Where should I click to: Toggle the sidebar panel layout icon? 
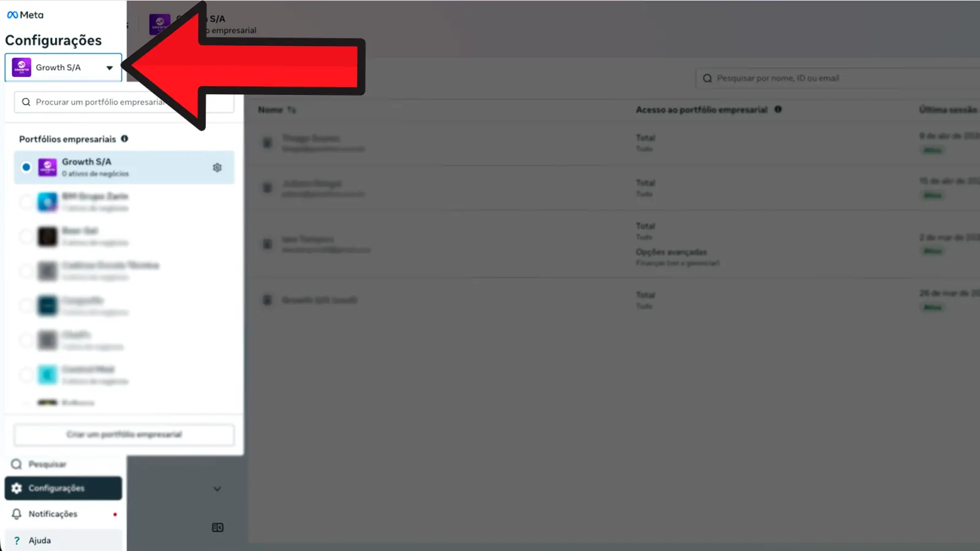click(217, 528)
